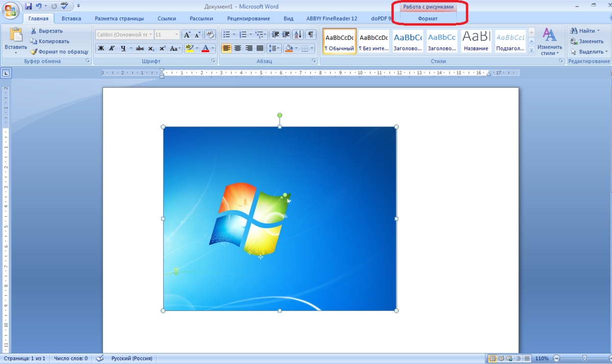Select the Обычный style thumbnail
This screenshot has width=612, height=364.
(340, 41)
